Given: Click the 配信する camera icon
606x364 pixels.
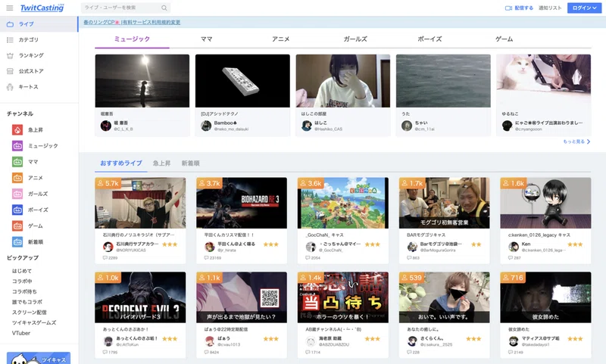Looking at the screenshot, I should (x=508, y=8).
